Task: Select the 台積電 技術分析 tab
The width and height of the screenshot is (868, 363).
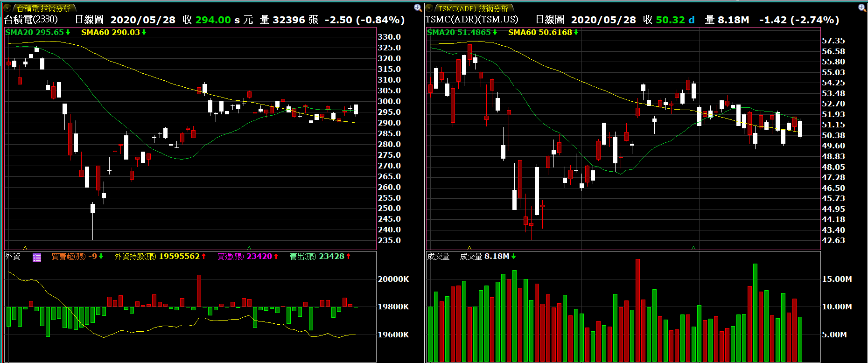Action: [x=44, y=8]
